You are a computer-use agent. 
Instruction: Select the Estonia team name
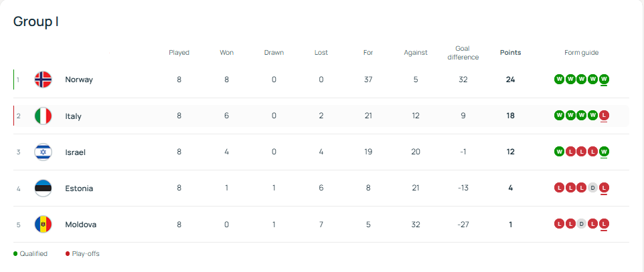tap(79, 188)
